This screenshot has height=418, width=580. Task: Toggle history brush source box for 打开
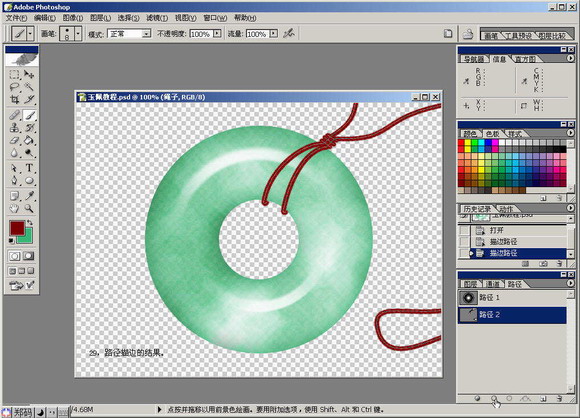464,230
